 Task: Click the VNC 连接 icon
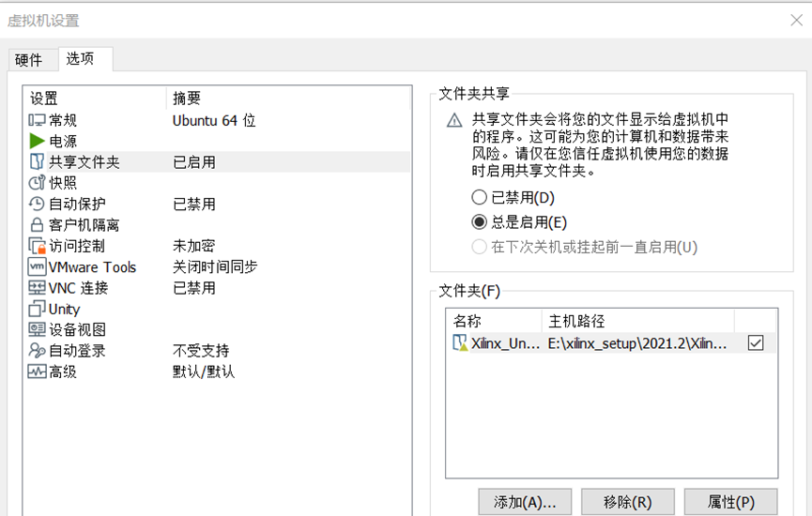(x=37, y=288)
